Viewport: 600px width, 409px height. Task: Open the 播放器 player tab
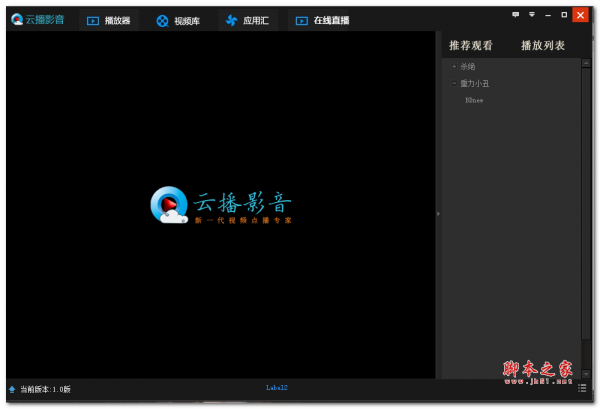click(108, 20)
